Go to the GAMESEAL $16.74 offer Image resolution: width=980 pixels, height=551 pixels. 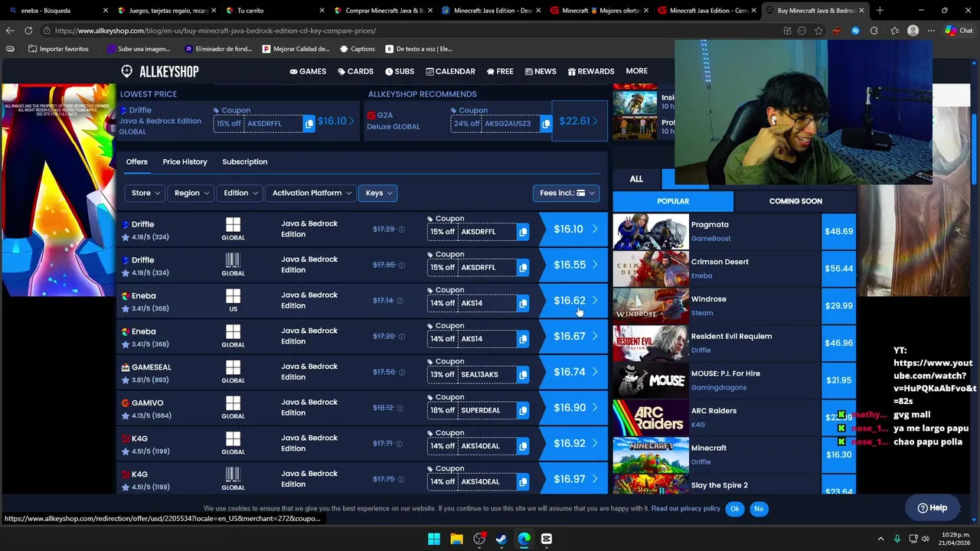pyautogui.click(x=575, y=372)
